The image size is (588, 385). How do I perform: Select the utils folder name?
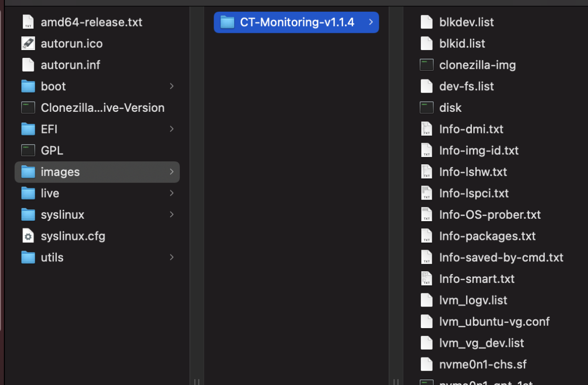(52, 257)
